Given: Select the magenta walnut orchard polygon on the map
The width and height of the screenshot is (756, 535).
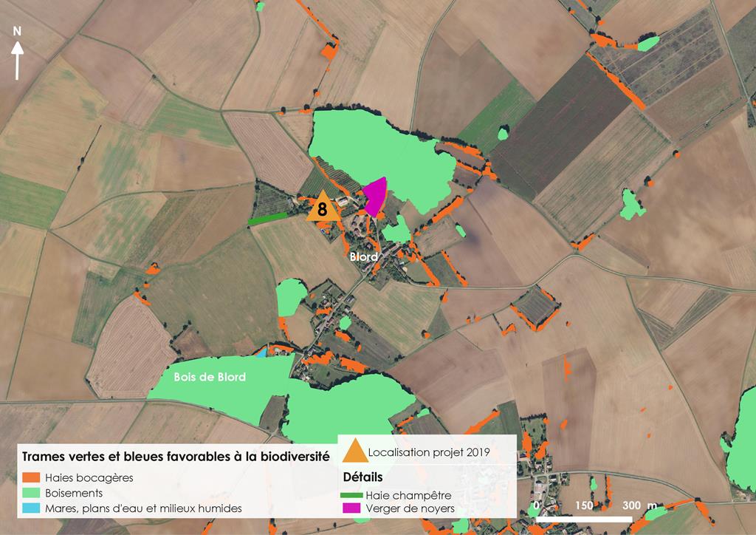Looking at the screenshot, I should [x=375, y=197].
